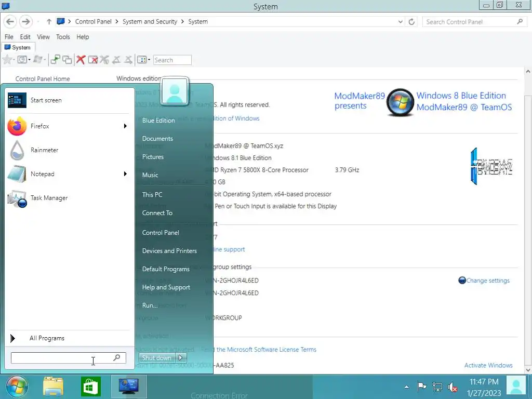532x399 pixels.
Task: Open the Tools menu
Action: [63, 37]
